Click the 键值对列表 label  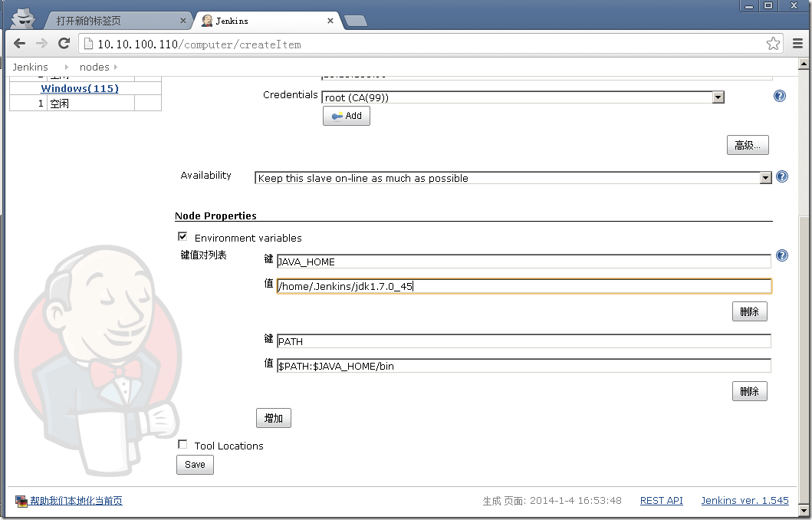point(203,255)
